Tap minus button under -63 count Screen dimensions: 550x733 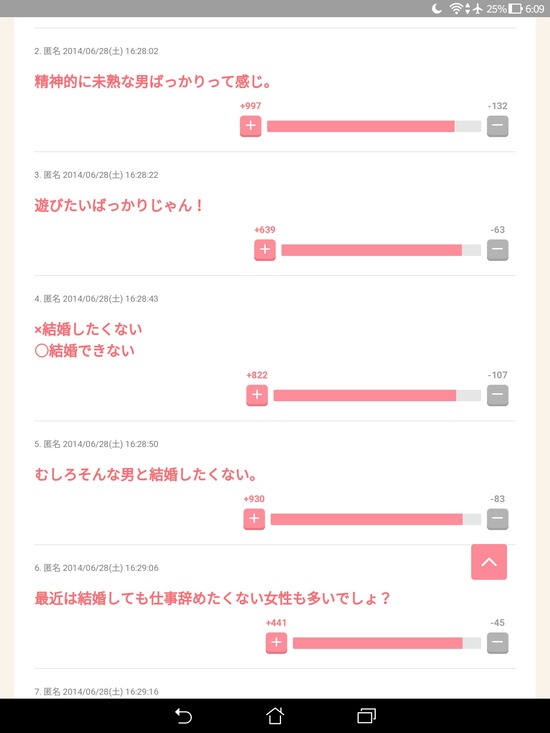(497, 250)
